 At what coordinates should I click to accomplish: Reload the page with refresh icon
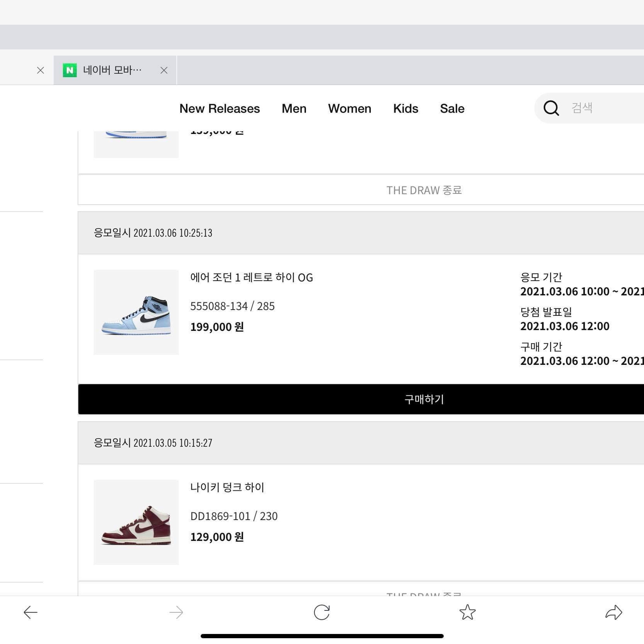[321, 612]
